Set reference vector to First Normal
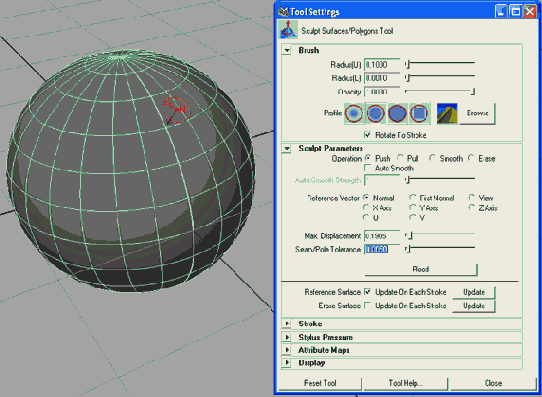This screenshot has width=542, height=397. tap(412, 197)
